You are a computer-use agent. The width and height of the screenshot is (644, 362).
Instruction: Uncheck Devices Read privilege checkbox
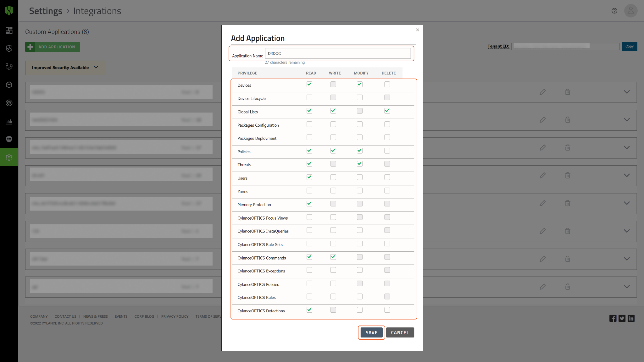click(x=309, y=84)
